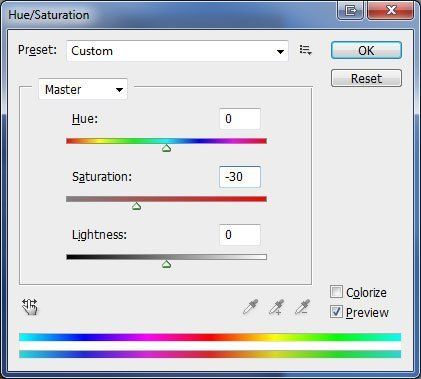421x379 pixels.
Task: Click the Lightness slider handle
Action: (166, 265)
